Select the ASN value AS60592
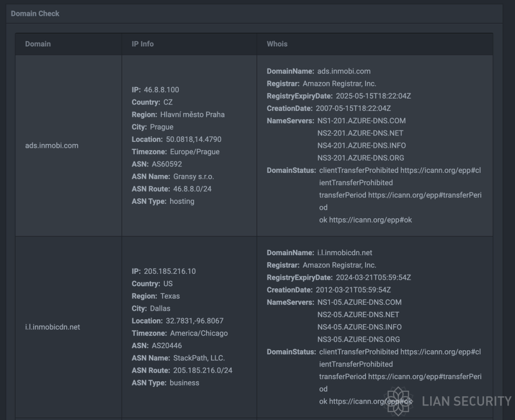This screenshot has width=515, height=420. pyautogui.click(x=166, y=164)
